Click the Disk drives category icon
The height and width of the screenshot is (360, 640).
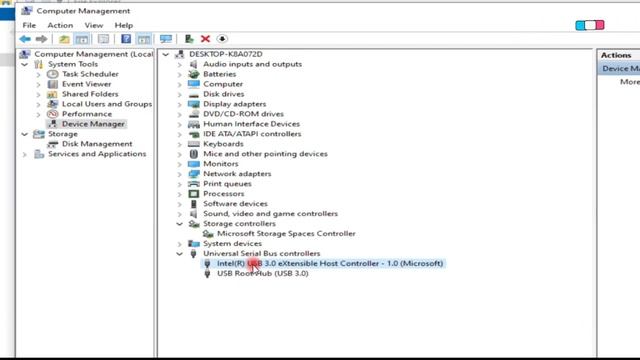click(193, 94)
